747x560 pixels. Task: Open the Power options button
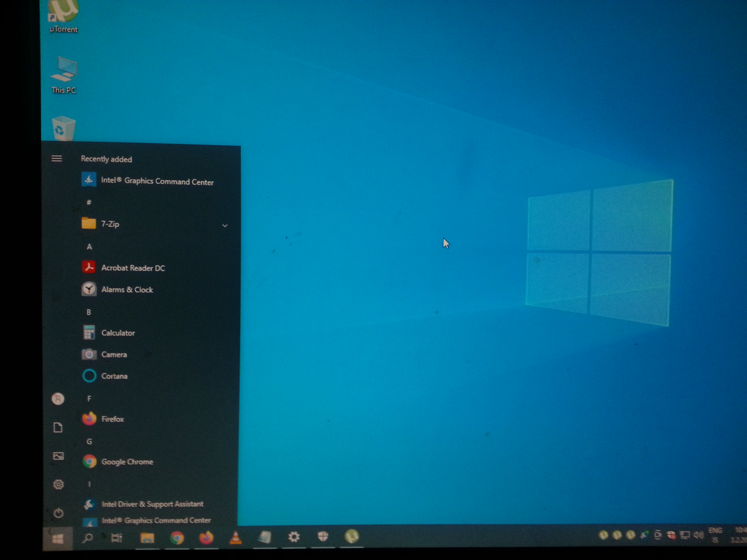click(x=58, y=513)
